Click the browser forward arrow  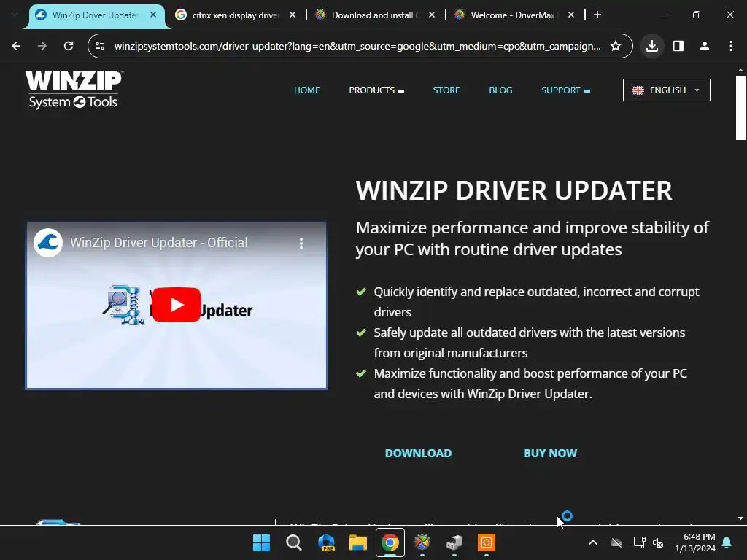click(x=42, y=46)
